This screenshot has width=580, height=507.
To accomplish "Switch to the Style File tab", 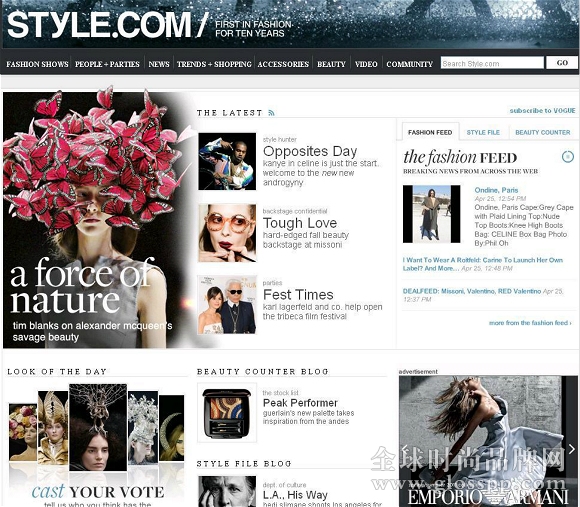I will tap(483, 132).
